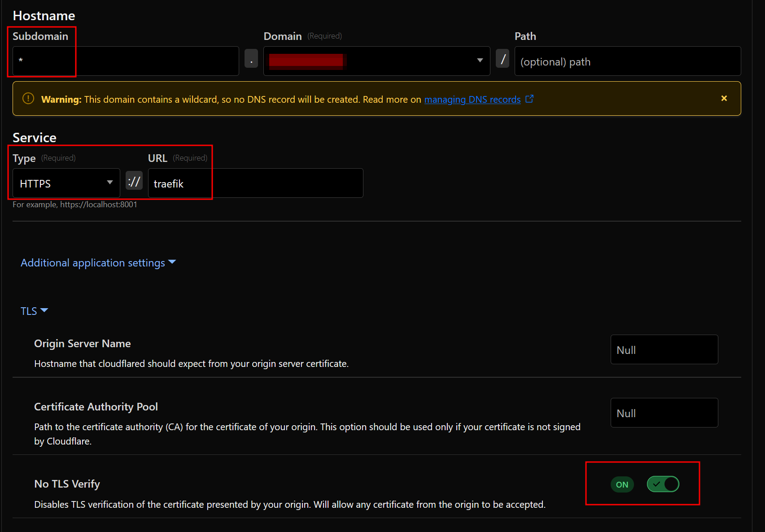Click the / separator before the path field
This screenshot has width=765, height=532.
[x=503, y=59]
